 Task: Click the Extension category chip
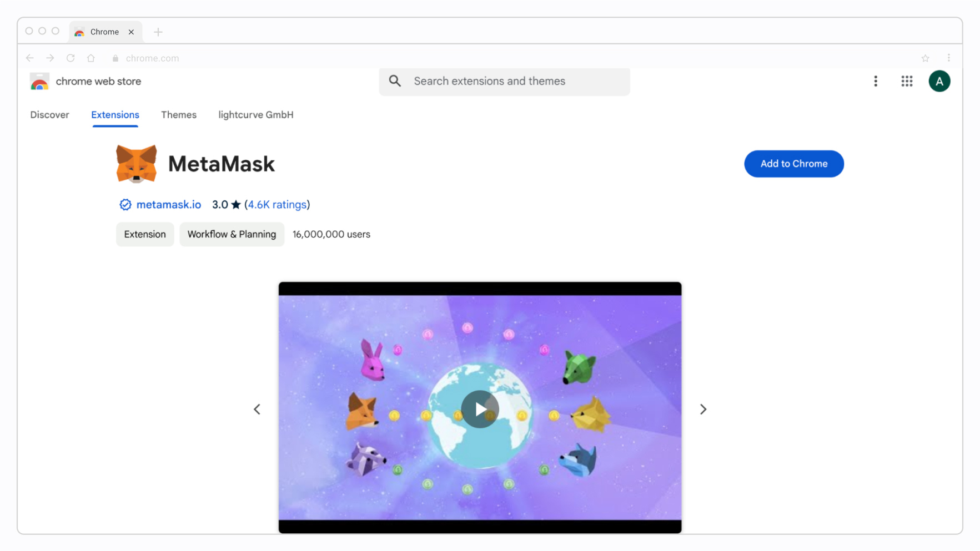pos(145,234)
